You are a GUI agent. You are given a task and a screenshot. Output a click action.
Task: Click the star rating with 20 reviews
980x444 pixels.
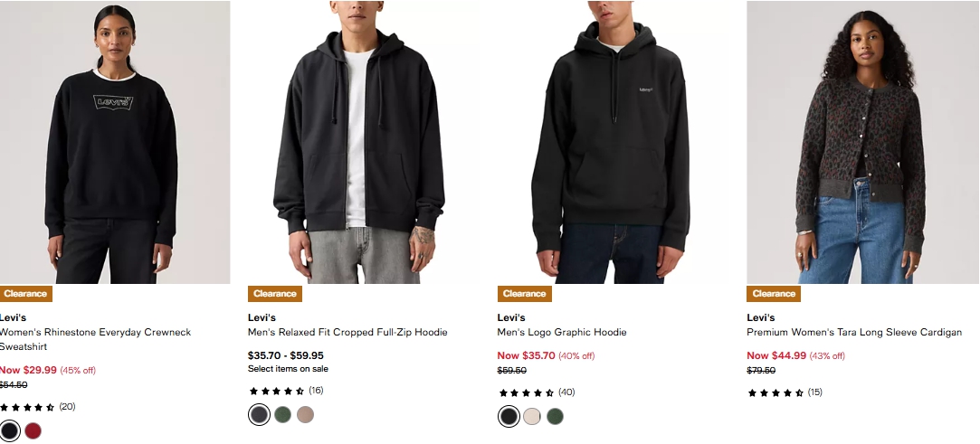coord(37,407)
